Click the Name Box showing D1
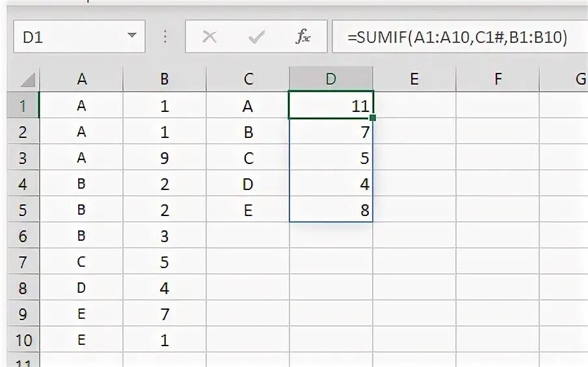The image size is (588, 367). click(79, 36)
